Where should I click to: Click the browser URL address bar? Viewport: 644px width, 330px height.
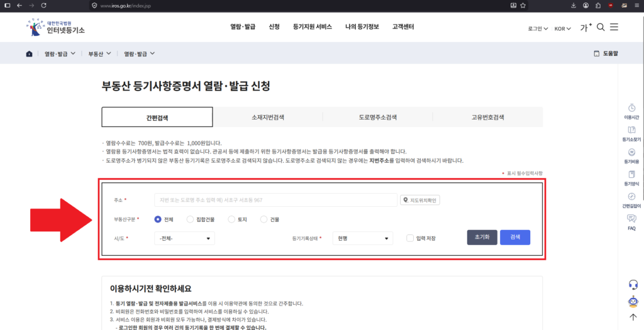click(x=308, y=6)
